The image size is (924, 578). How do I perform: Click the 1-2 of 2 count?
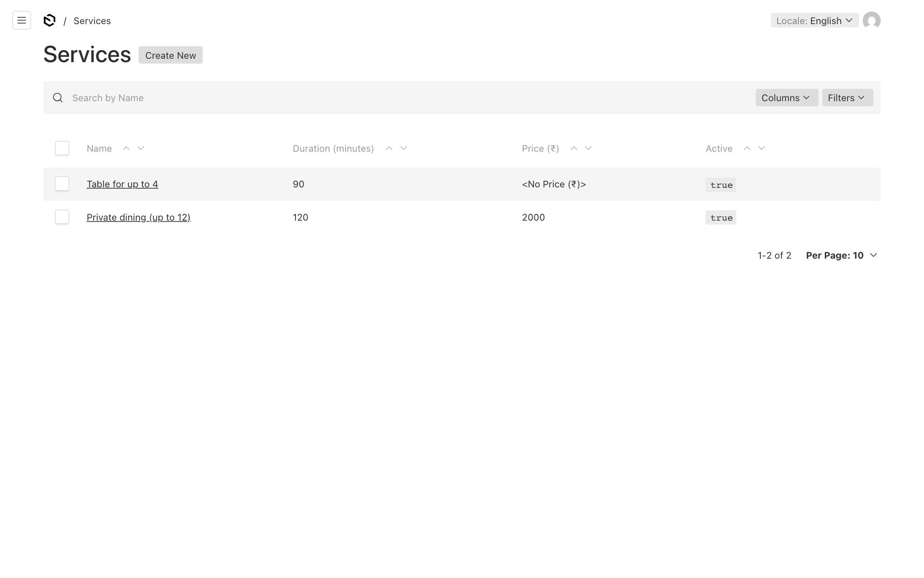click(774, 255)
